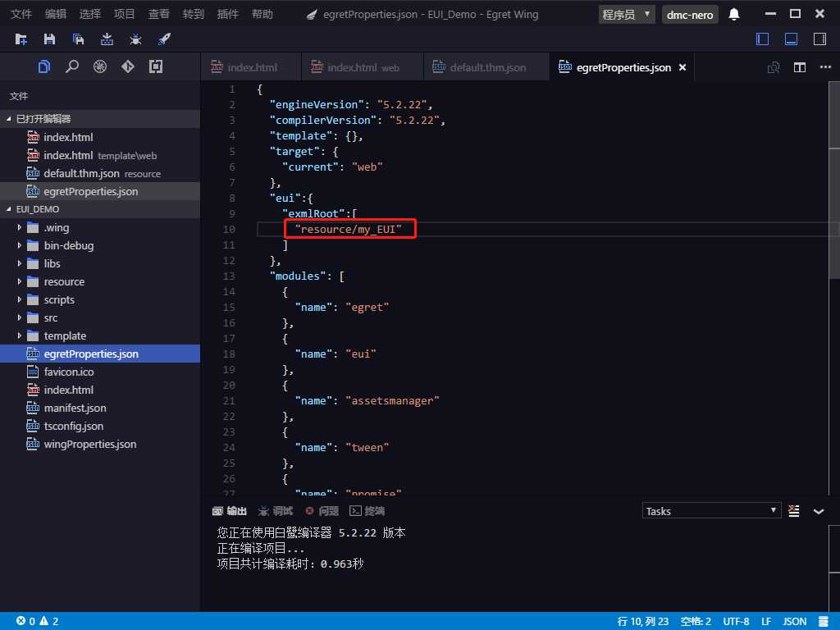Toggle the bottom panel layout
Viewport: 840px width, 630px height.
click(792, 39)
